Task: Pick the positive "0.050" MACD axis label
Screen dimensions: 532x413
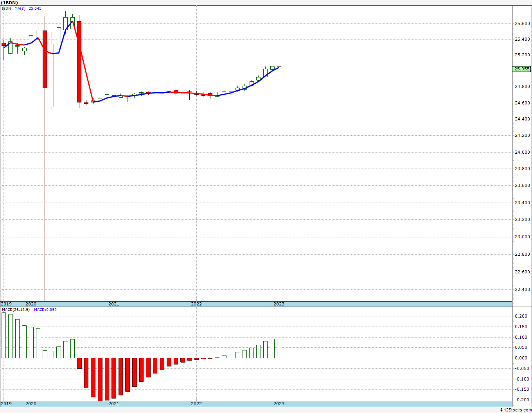Action: tap(521, 347)
